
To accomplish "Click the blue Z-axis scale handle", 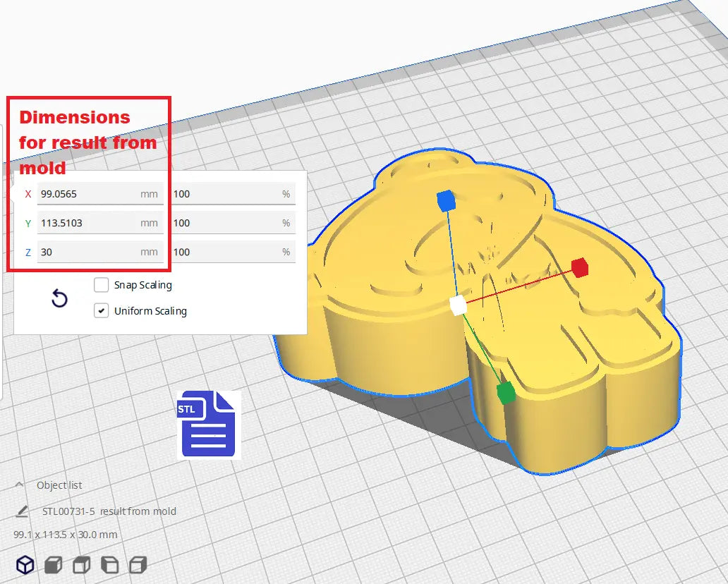I will [446, 202].
